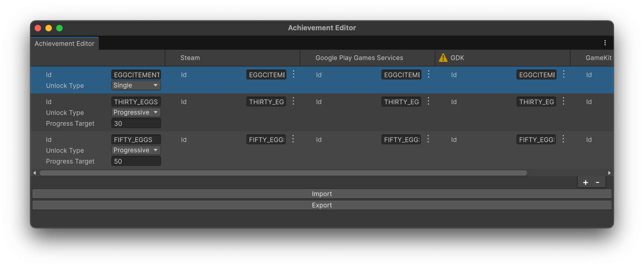Open Google Play options menu for THIRTY_EGGS
Viewport: 644px width, 268px height.
coord(428,102)
